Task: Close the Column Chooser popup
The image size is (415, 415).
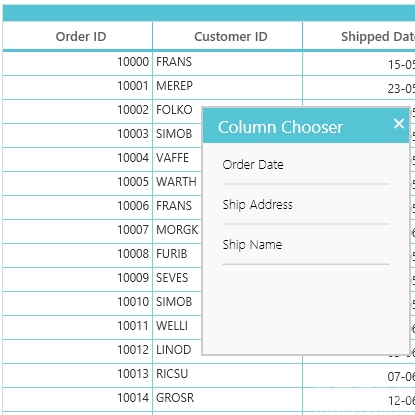Action: coord(399,124)
